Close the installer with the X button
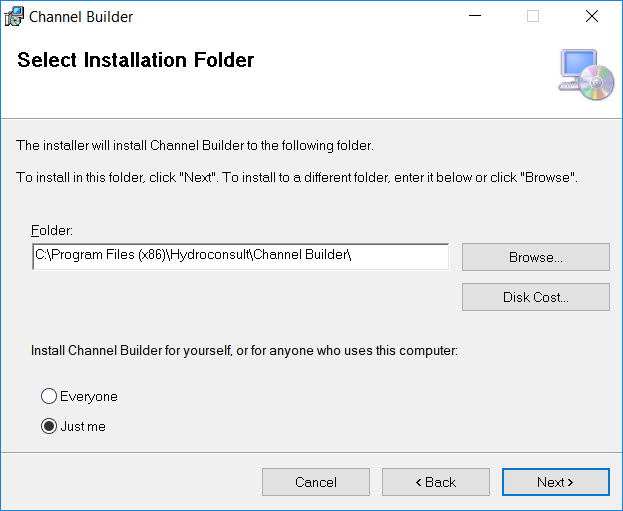Viewport: 623px width, 511px height. [x=592, y=16]
